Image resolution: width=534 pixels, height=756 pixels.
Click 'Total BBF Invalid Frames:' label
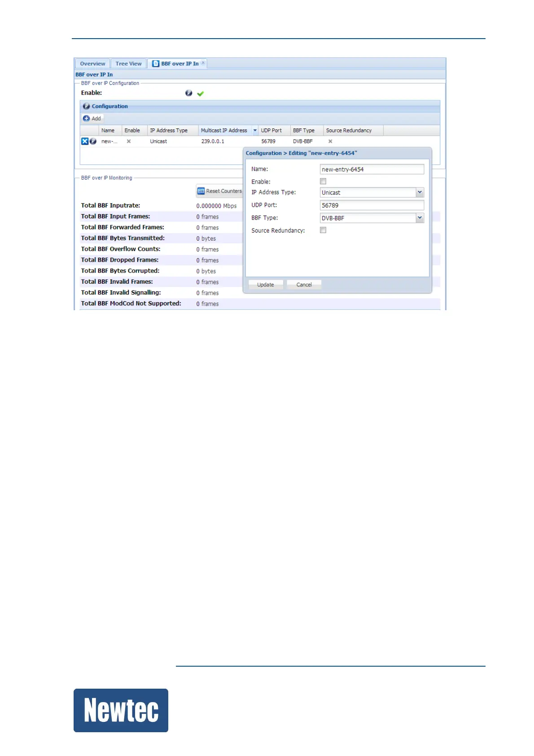coord(117,282)
